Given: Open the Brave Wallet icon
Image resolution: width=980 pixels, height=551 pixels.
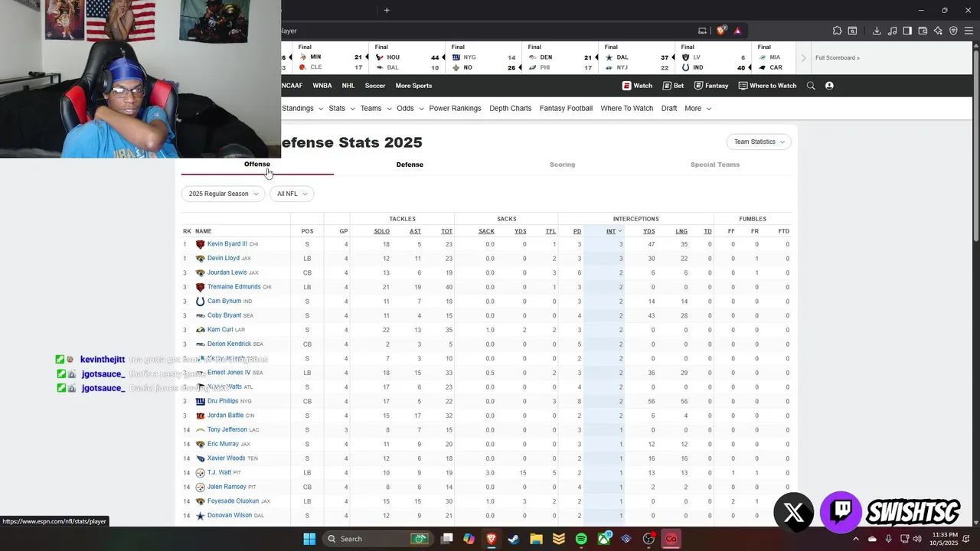Looking at the screenshot, I should pyautogui.click(x=923, y=31).
